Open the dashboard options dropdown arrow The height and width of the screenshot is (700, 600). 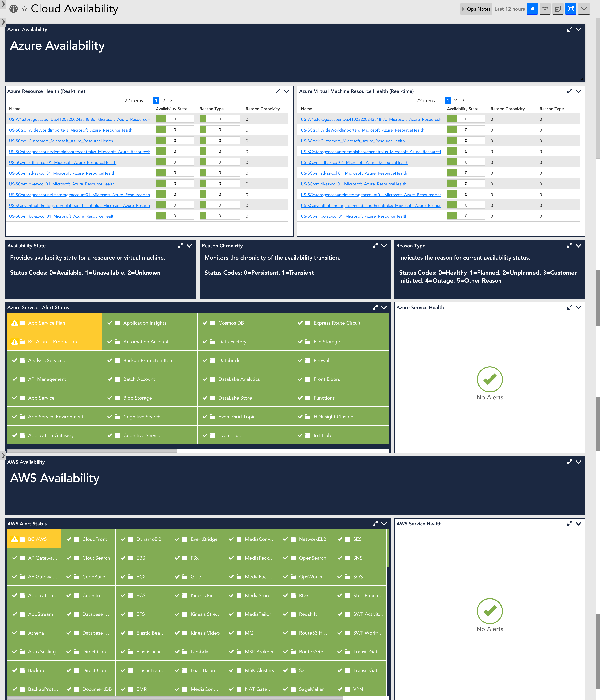tap(584, 9)
